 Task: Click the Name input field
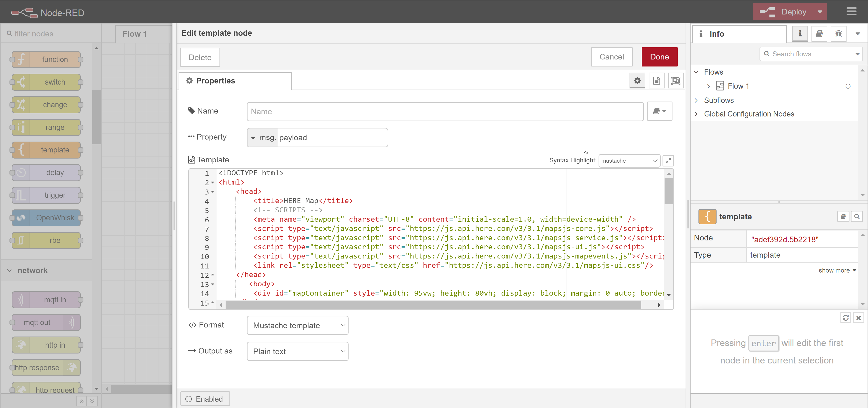(445, 111)
